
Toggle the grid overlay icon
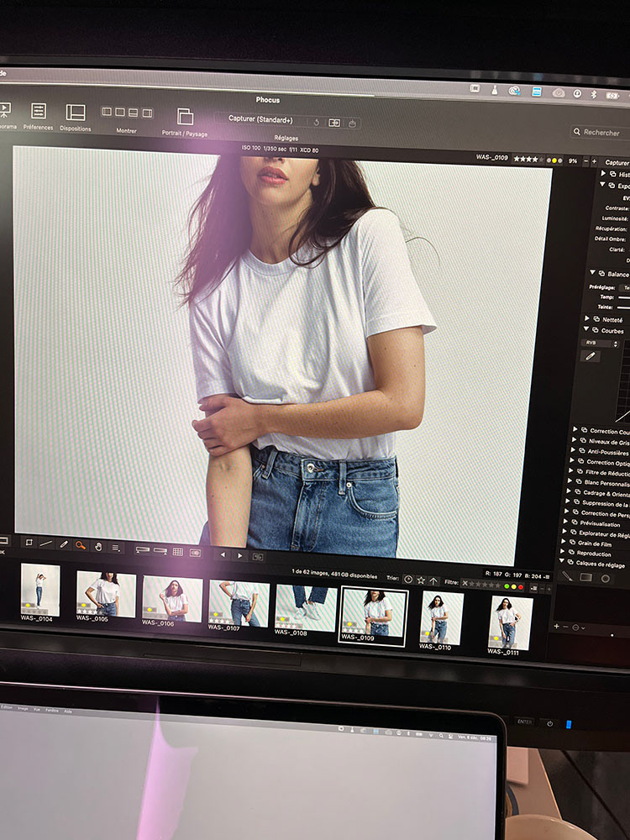click(x=178, y=552)
